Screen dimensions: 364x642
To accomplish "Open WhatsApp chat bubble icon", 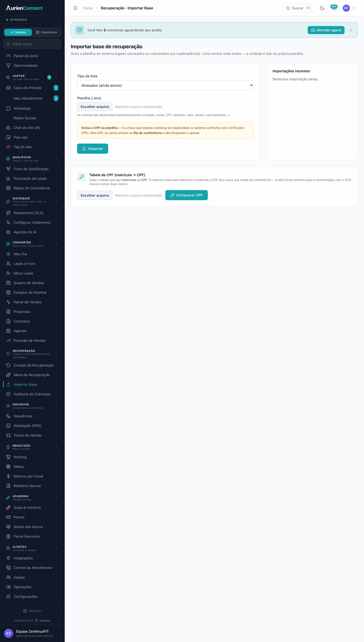I will (8, 108).
